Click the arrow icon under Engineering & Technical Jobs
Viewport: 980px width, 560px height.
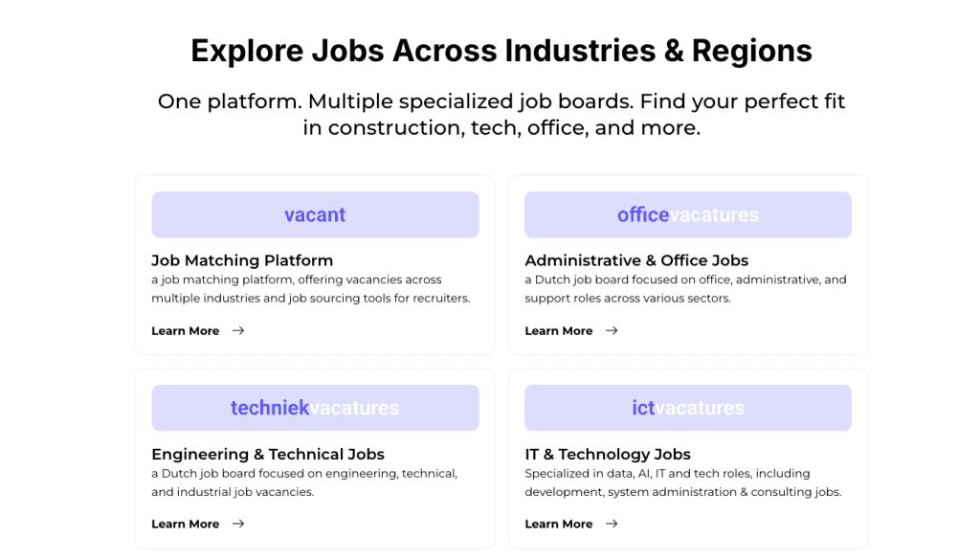pos(238,525)
